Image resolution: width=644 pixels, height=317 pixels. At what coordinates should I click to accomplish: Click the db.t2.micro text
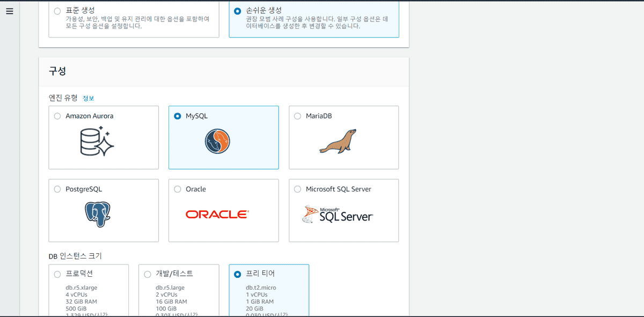pyautogui.click(x=261, y=287)
